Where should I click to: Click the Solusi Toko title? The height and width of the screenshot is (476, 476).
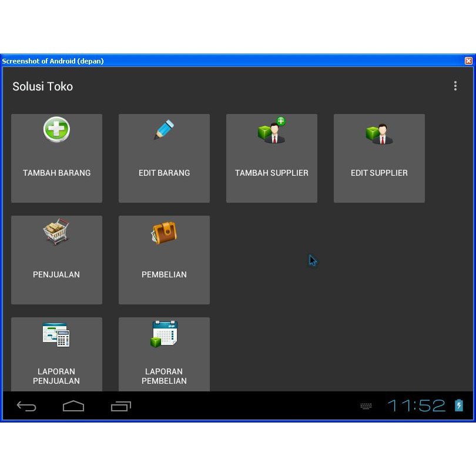(x=42, y=86)
